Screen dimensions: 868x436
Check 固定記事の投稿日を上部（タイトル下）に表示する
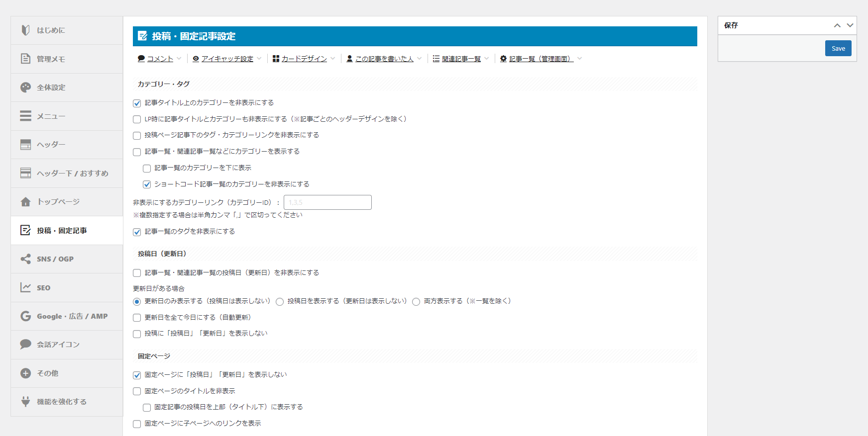point(147,408)
